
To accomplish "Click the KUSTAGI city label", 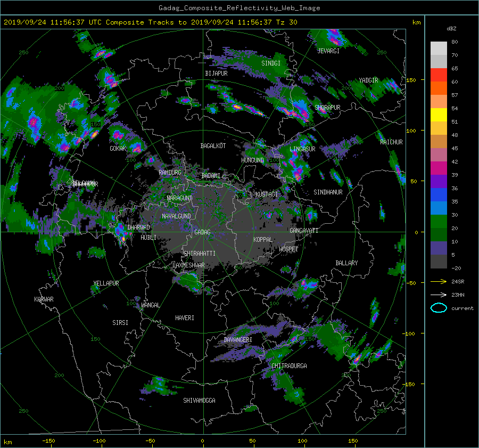I will point(267,194).
